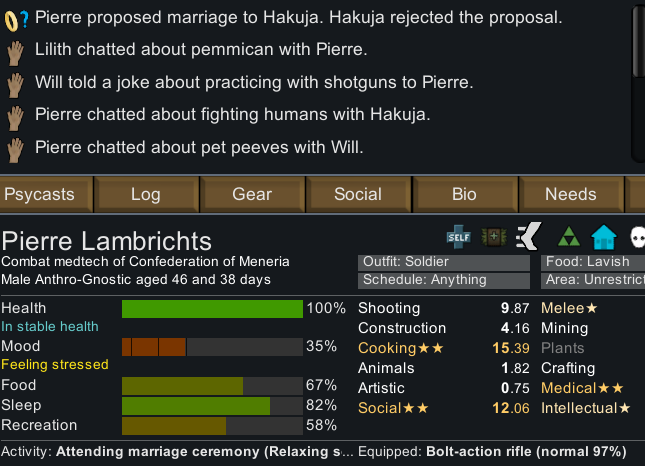The height and width of the screenshot is (466, 645).
Task: Open the Outfit: Soldier dropdown
Action: tap(444, 262)
